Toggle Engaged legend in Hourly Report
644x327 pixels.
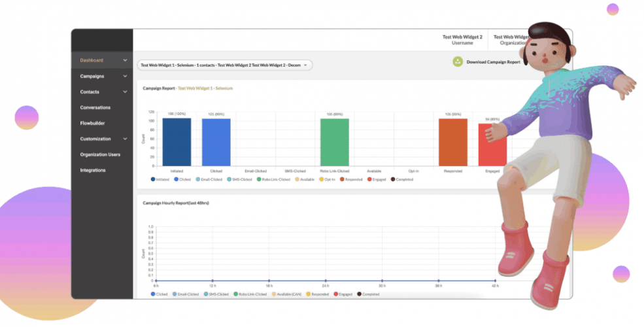coord(343,294)
